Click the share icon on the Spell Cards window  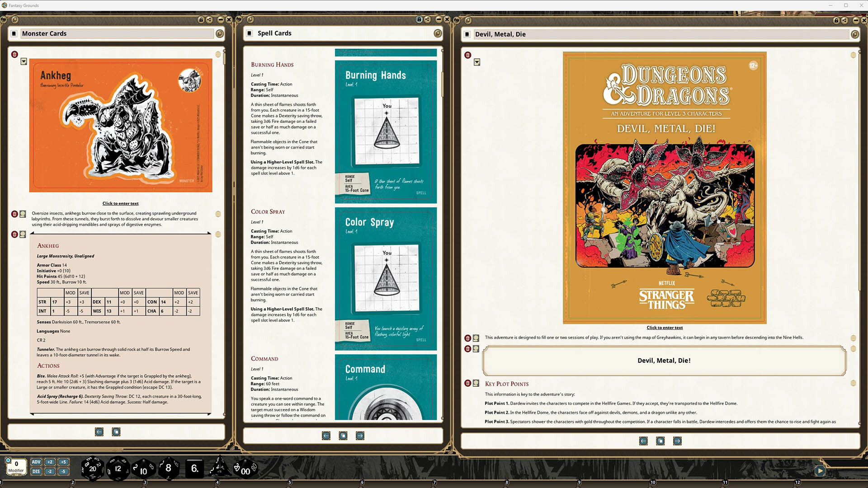tap(427, 19)
